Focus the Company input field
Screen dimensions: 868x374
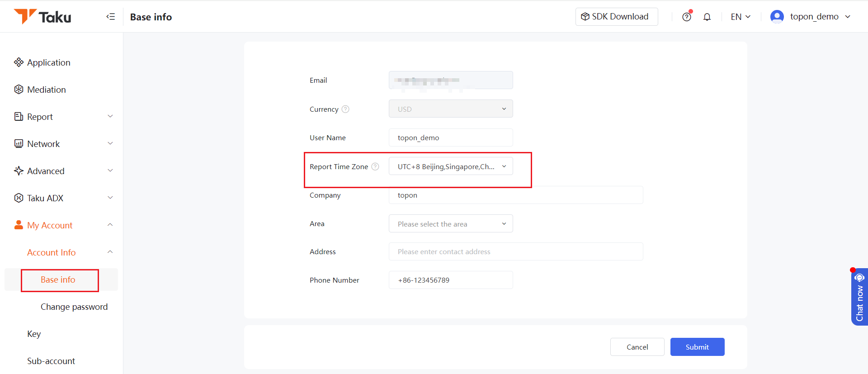[x=516, y=195]
